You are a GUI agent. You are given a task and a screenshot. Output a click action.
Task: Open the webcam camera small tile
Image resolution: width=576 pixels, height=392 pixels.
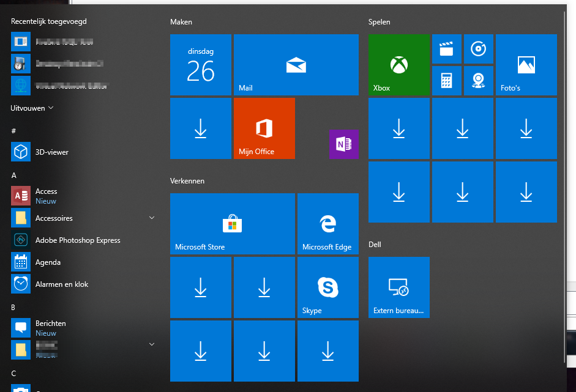pos(479,81)
